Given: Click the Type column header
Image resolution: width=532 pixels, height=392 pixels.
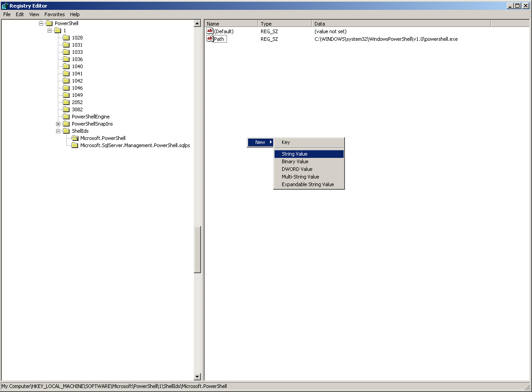Looking at the screenshot, I should point(285,23).
